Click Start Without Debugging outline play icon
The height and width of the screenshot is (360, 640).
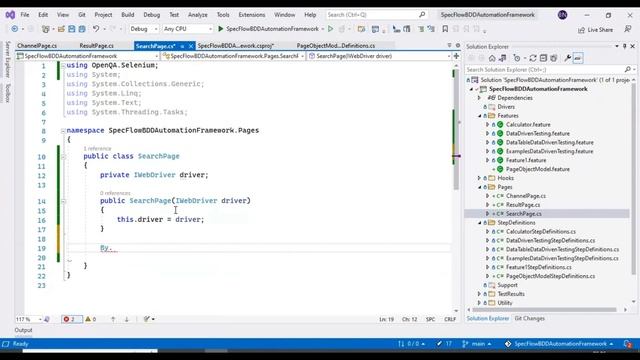tap(331, 29)
